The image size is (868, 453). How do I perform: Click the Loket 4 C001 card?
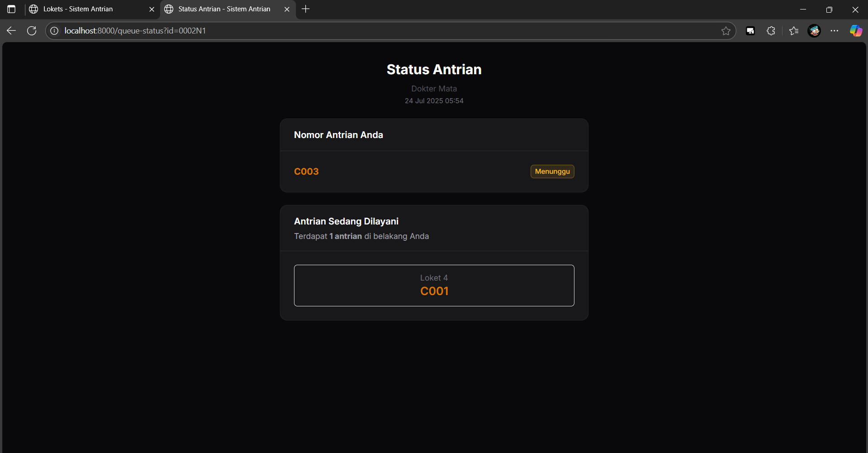434,286
